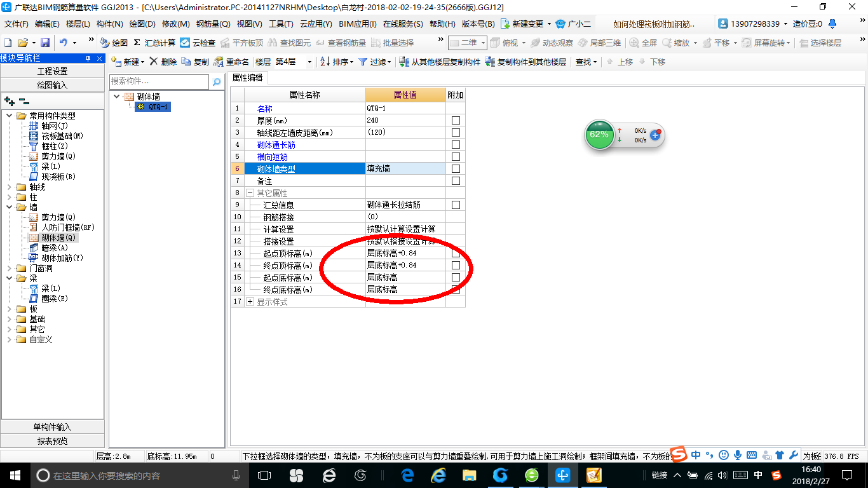Select the 属性编辑 tab
The width and height of the screenshot is (868, 488).
247,78
